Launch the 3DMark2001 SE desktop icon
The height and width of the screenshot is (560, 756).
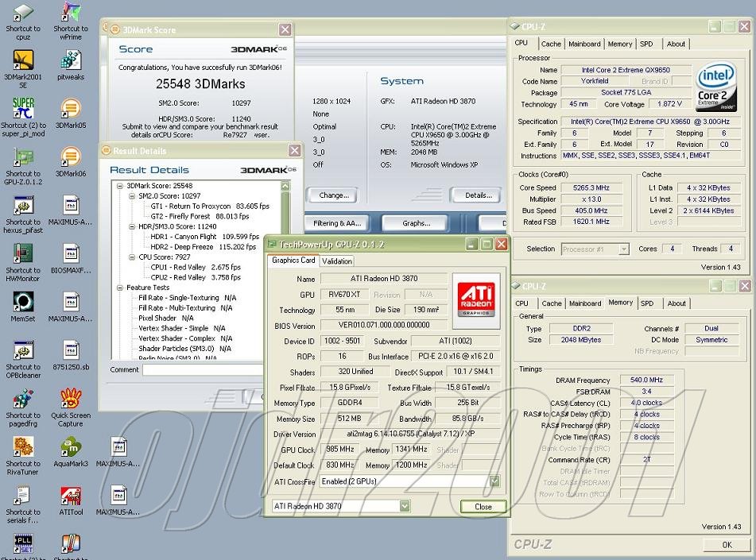23,69
